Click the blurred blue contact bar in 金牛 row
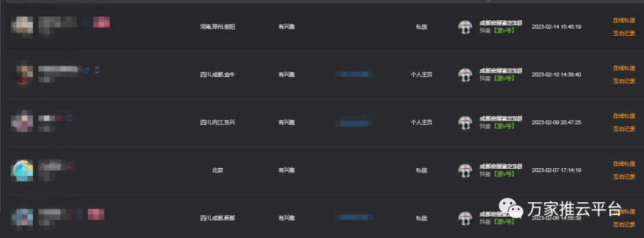The height and width of the screenshot is (238, 644). [354, 75]
